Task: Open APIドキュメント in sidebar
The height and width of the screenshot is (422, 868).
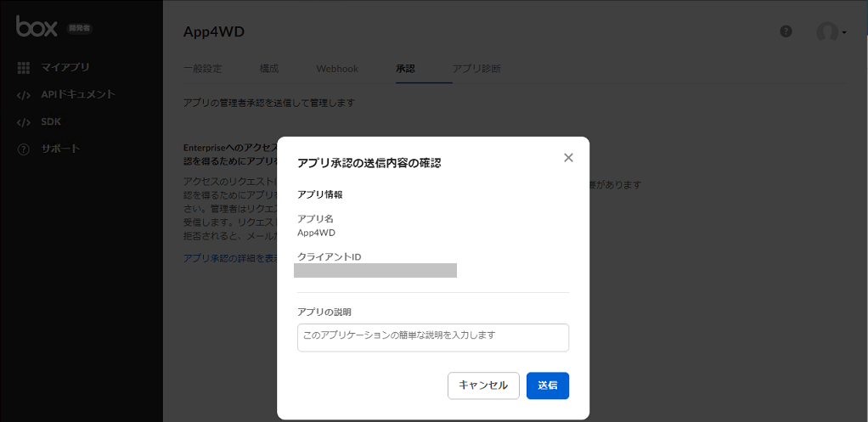Action: point(78,94)
